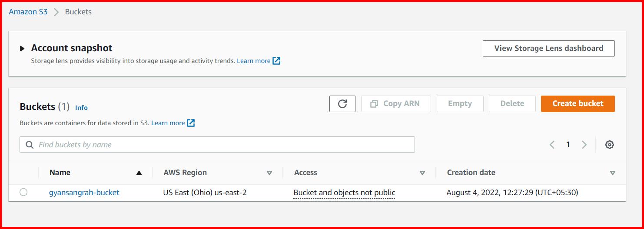The image size is (644, 229).
Task: Sort by Access column arrow
Action: tap(422, 173)
